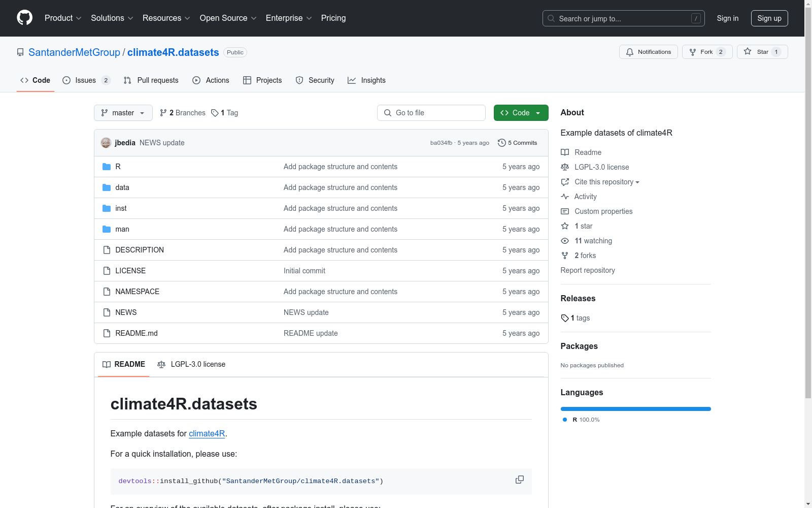The width and height of the screenshot is (812, 508).
Task: Expand the Resources menu
Action: 166,18
